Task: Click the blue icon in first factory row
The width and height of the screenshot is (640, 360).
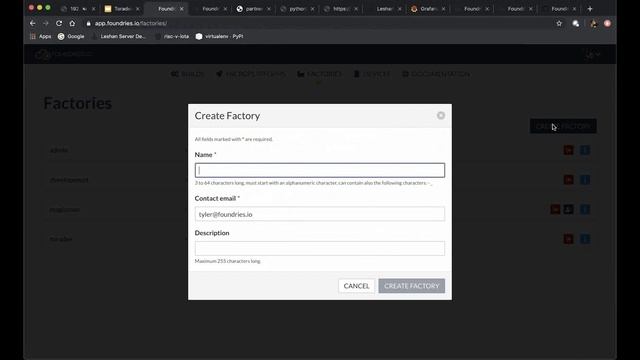Action: click(x=585, y=150)
